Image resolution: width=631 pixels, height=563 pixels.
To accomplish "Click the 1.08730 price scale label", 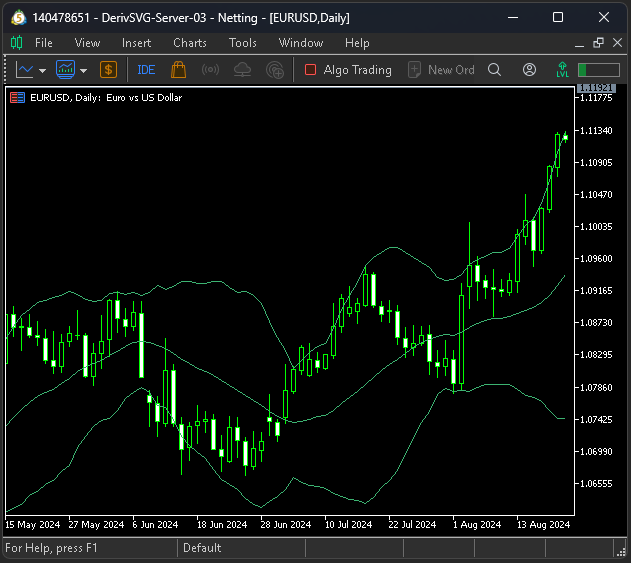I will pos(596,322).
